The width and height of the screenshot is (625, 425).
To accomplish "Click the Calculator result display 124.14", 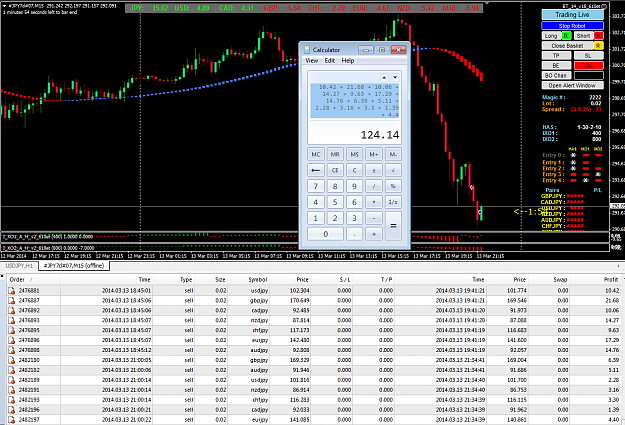I will pyautogui.click(x=379, y=135).
